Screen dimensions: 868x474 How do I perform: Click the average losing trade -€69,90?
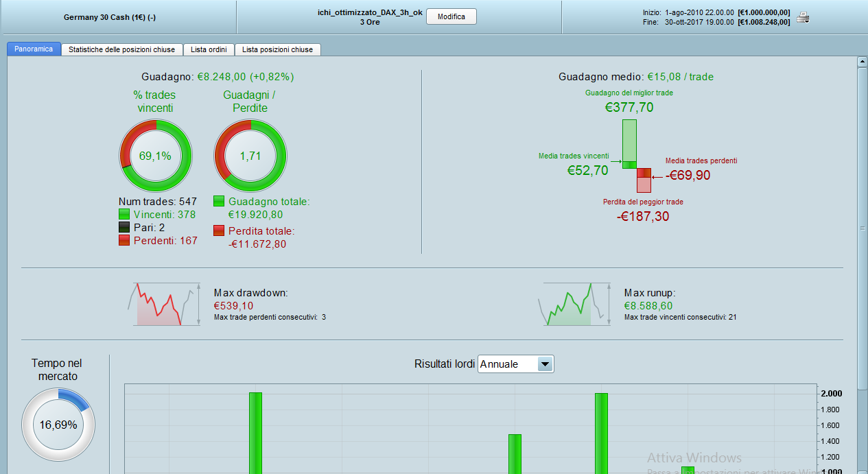point(688,175)
